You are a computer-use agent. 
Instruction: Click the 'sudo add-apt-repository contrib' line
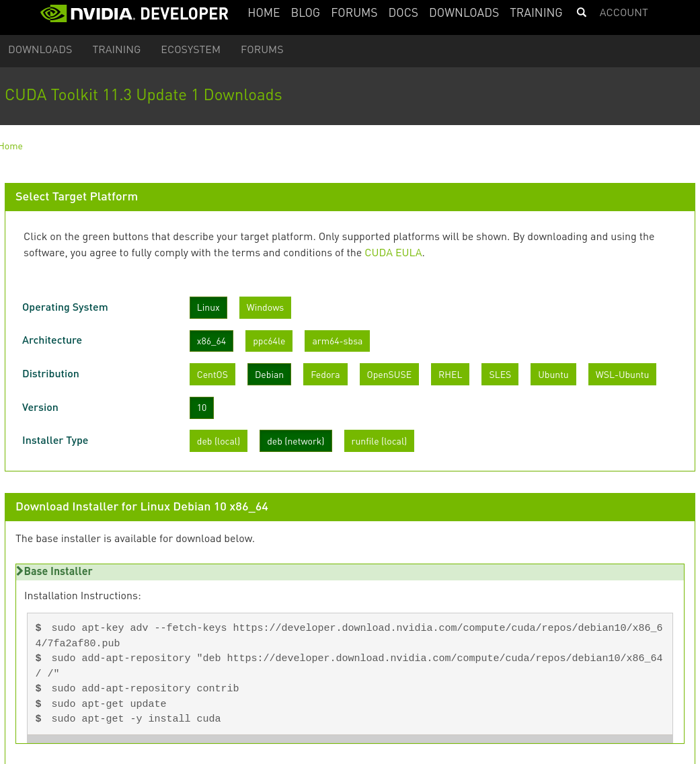[145, 689]
